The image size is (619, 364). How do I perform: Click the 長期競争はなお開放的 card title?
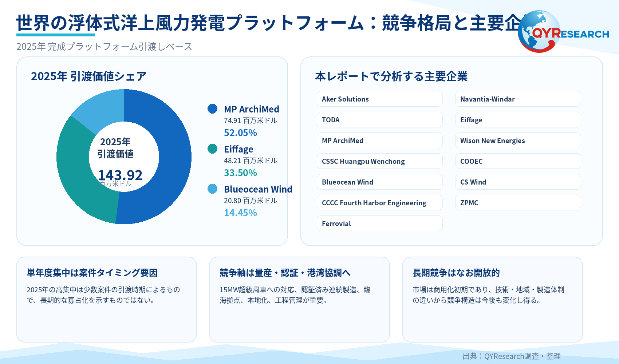point(456,273)
